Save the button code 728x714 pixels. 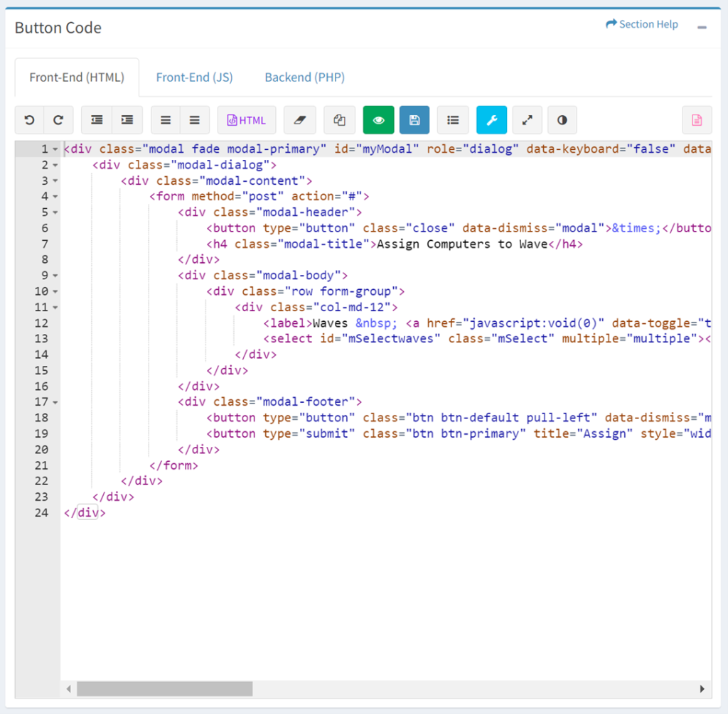click(414, 119)
